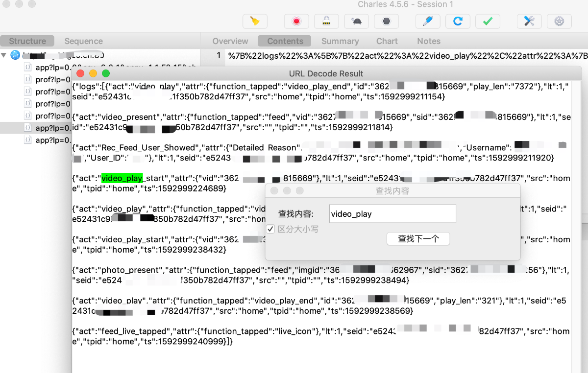Switch to Sequence view tab

click(83, 41)
